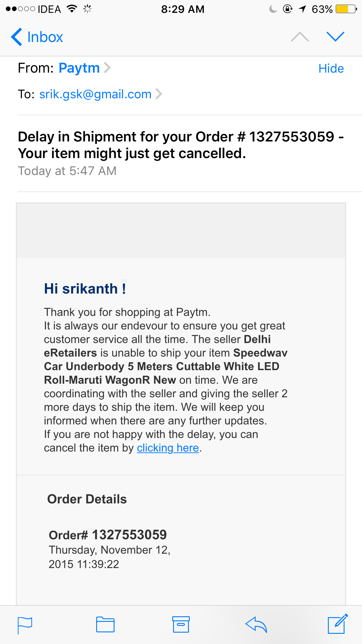This screenshot has width=362, height=644.
Task: Open recipient srik.gsk@gmail.com details
Action: pyautogui.click(x=95, y=94)
